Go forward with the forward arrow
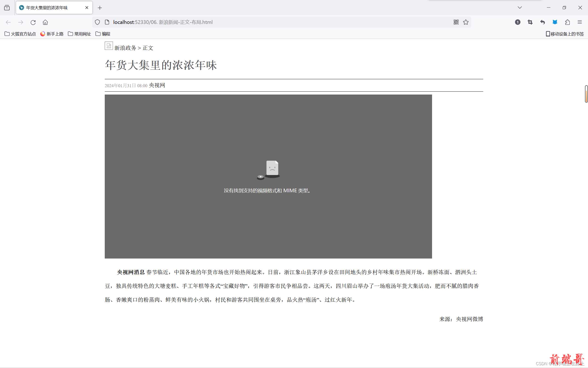This screenshot has width=588, height=368. coord(21,22)
